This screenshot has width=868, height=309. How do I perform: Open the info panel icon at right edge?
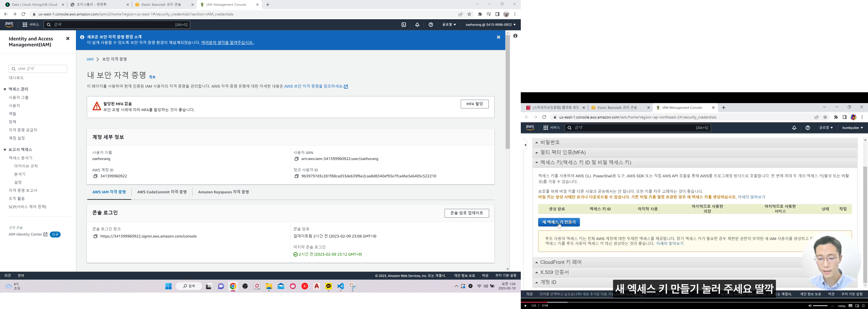click(515, 36)
